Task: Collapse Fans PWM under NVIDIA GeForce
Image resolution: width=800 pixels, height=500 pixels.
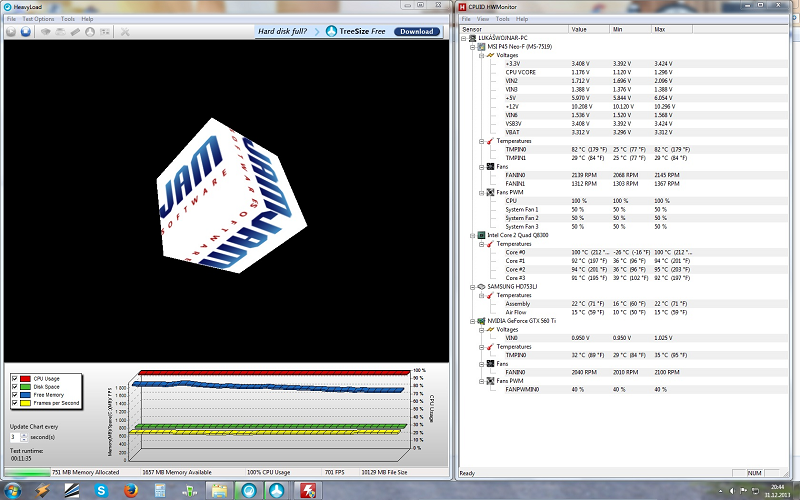Action: pyautogui.click(x=481, y=381)
